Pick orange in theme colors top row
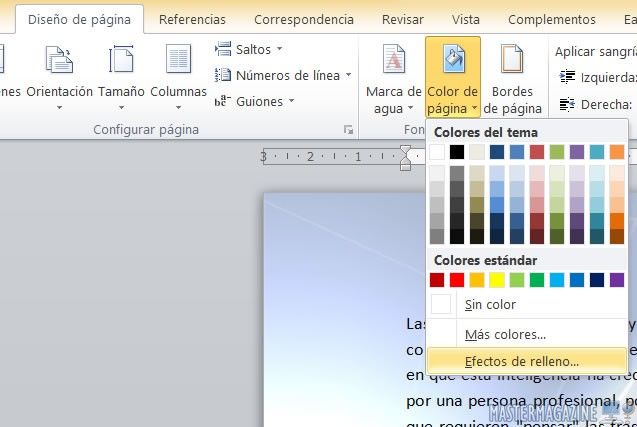 [617, 152]
